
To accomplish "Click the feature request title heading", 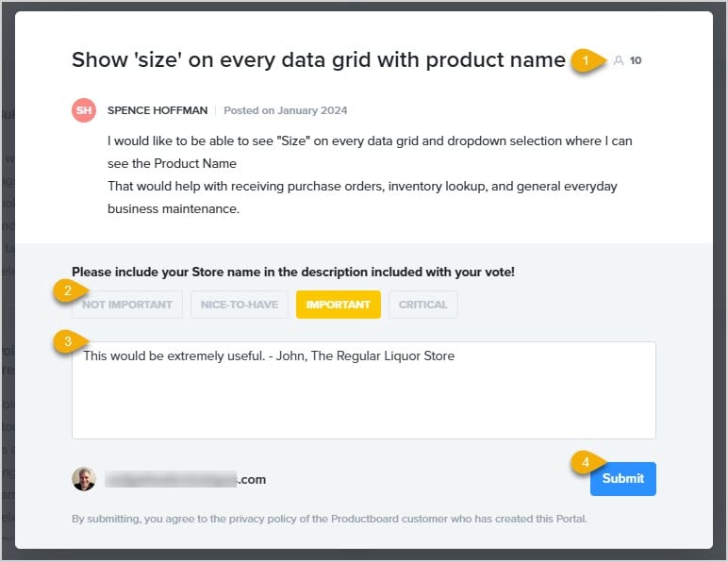I will (319, 60).
